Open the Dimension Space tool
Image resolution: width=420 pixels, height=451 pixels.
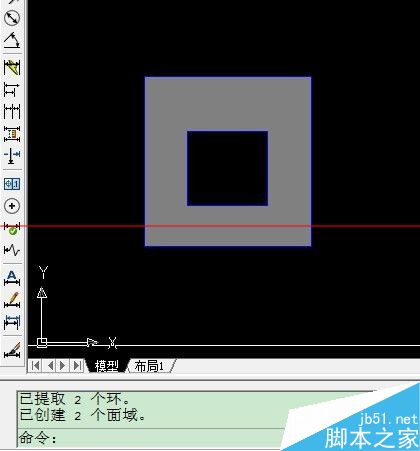tap(12, 134)
